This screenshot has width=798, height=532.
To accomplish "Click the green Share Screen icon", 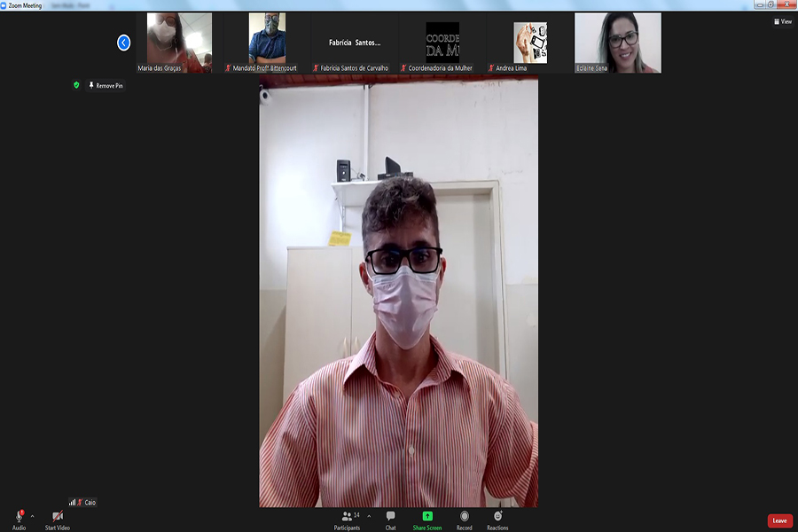I will (x=426, y=516).
